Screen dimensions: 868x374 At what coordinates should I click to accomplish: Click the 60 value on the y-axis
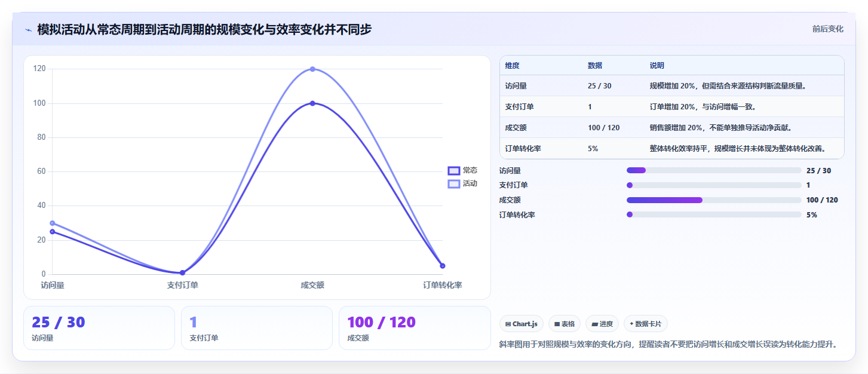42,171
